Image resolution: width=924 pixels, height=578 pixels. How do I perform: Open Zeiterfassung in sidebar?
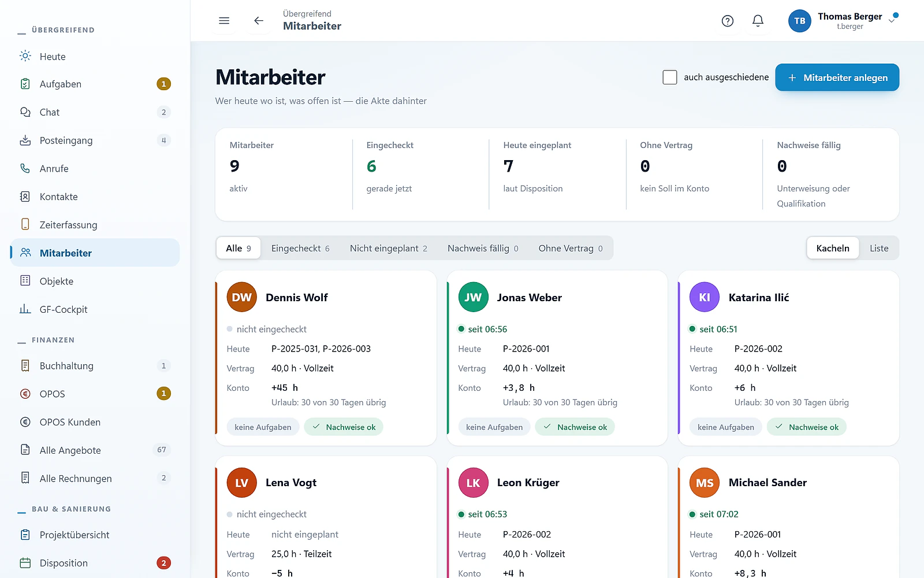tap(95, 225)
